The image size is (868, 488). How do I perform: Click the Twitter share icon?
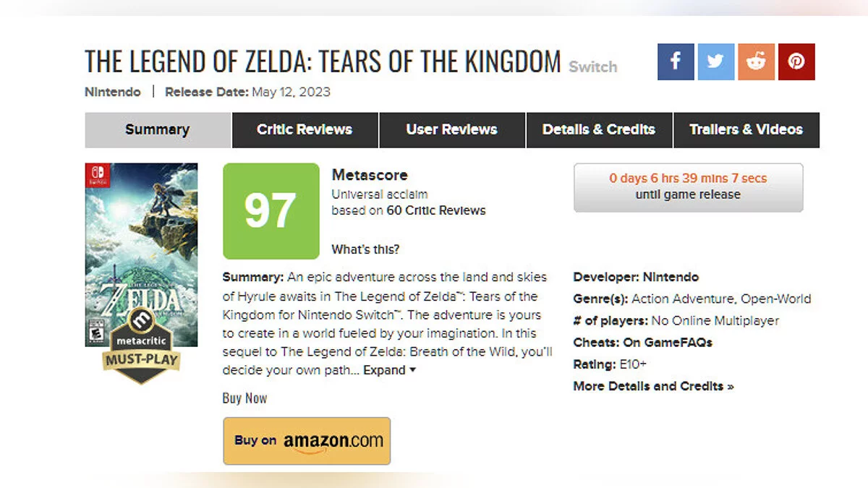click(x=716, y=61)
